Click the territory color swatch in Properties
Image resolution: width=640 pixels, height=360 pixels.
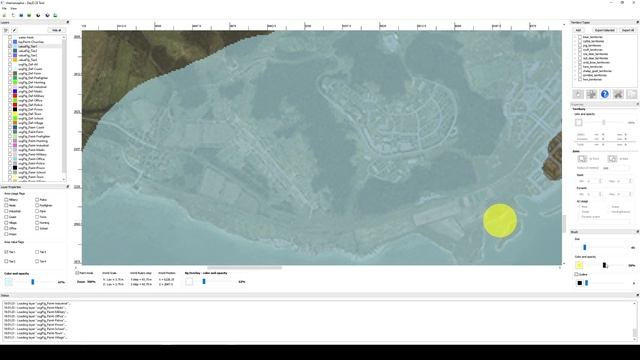point(578,122)
